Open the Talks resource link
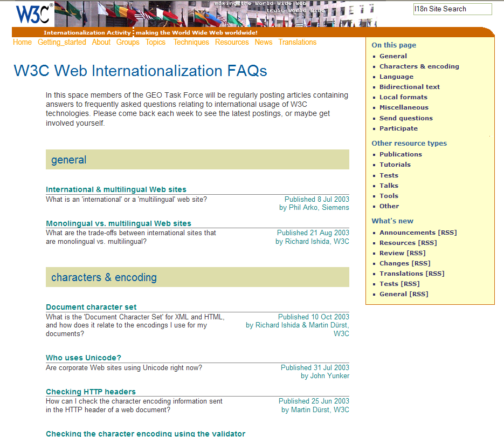The height and width of the screenshot is (437, 504). (389, 186)
